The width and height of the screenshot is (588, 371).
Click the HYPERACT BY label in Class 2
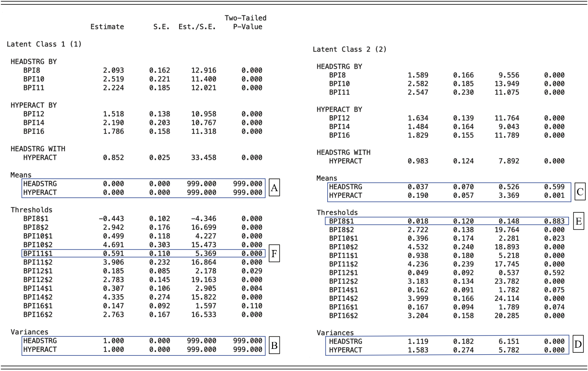tap(339, 109)
